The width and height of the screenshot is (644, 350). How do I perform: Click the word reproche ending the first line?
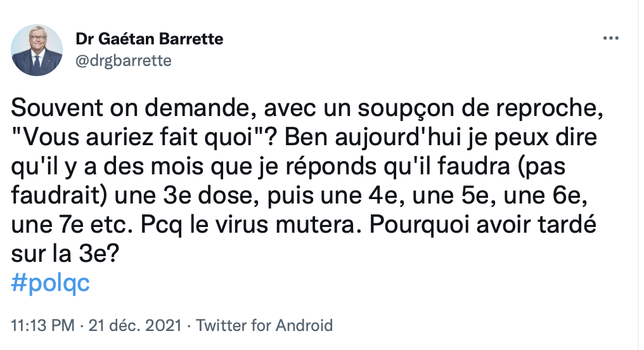point(546,109)
